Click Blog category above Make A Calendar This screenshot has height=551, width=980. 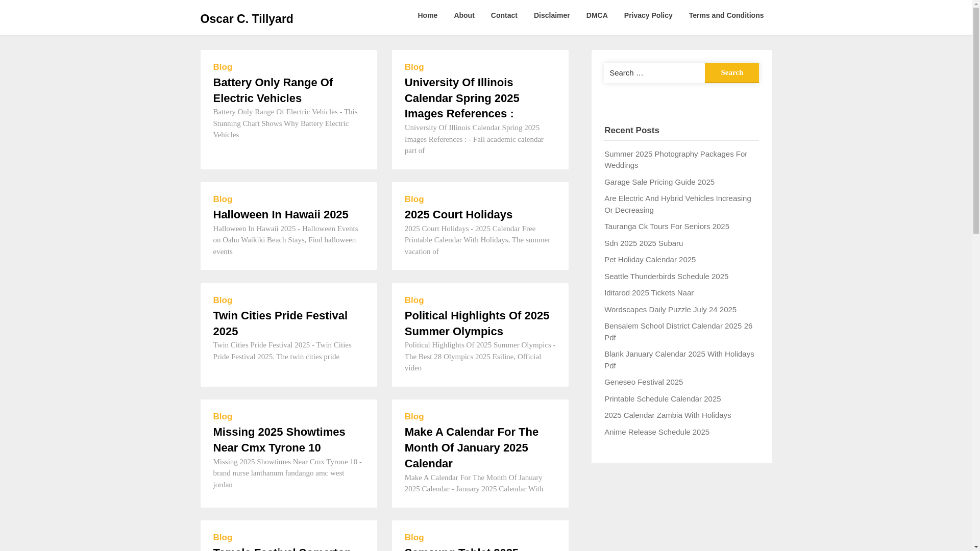(414, 417)
